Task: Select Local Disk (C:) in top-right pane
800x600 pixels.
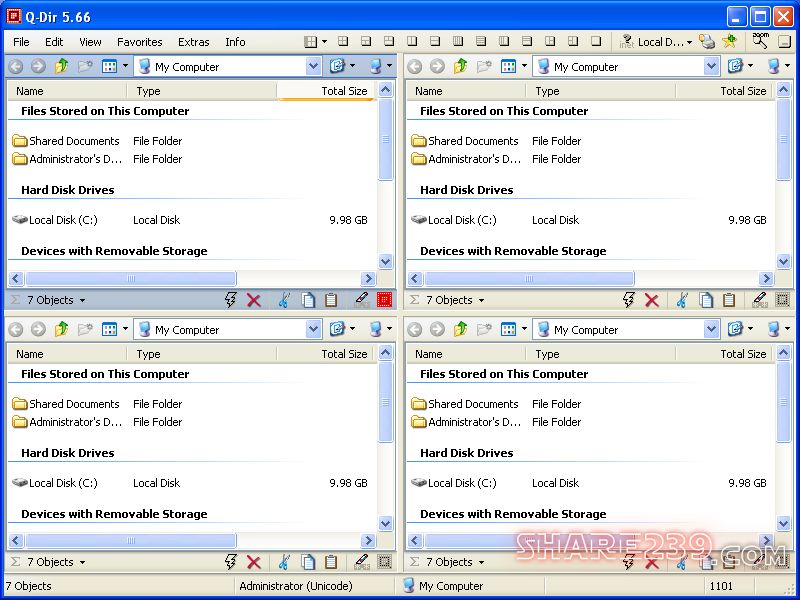Action: [454, 220]
